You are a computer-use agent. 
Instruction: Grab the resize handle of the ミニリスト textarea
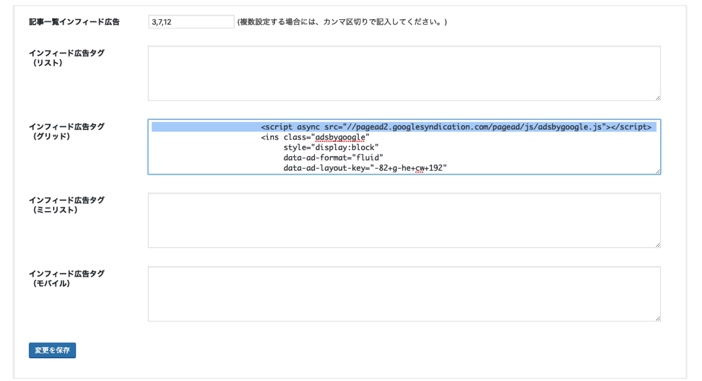point(658,244)
